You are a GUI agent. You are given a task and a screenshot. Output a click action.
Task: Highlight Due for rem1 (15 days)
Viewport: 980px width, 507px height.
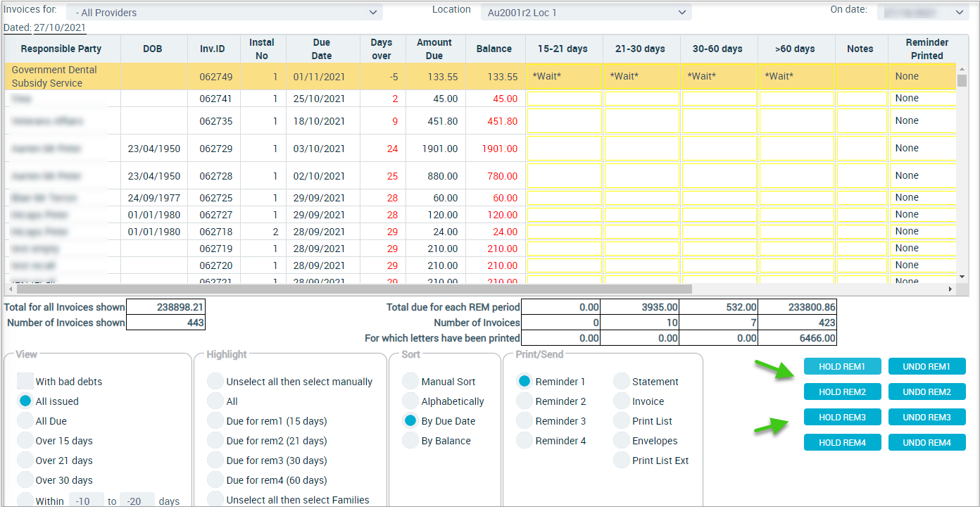[x=215, y=421]
